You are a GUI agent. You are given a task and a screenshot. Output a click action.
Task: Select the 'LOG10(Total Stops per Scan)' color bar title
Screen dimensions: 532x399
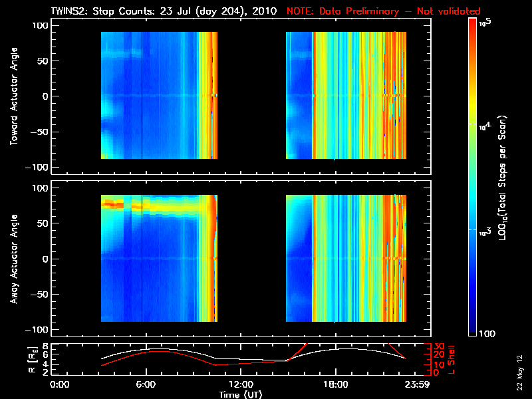coord(503,178)
